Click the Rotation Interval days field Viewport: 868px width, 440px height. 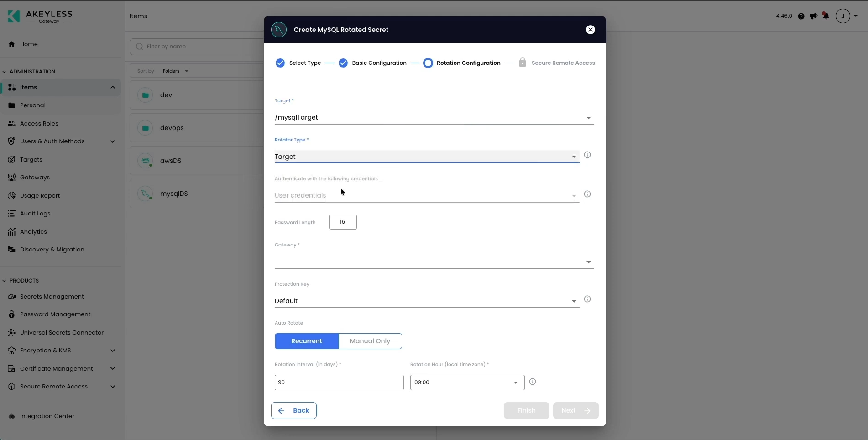click(339, 382)
